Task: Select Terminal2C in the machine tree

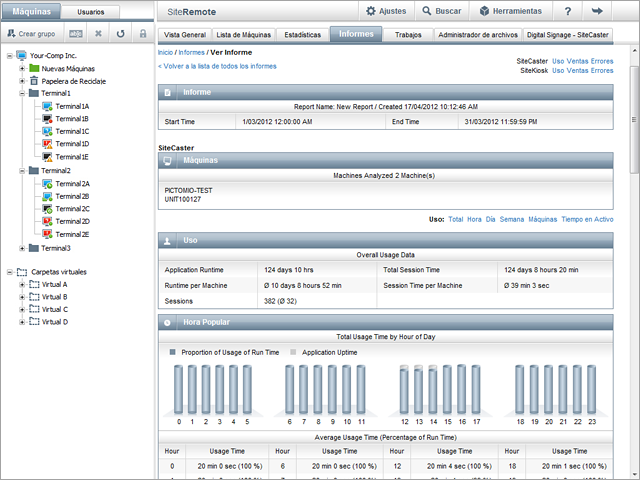Action: (x=71, y=209)
